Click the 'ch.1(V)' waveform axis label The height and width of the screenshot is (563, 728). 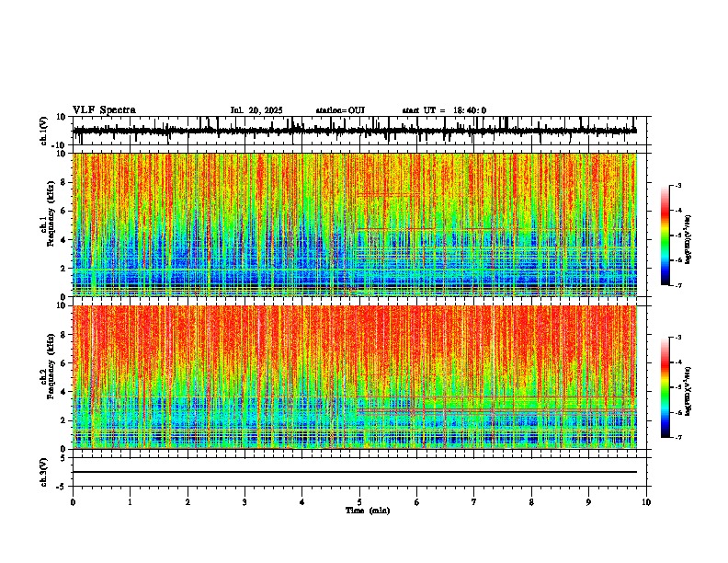(44, 131)
